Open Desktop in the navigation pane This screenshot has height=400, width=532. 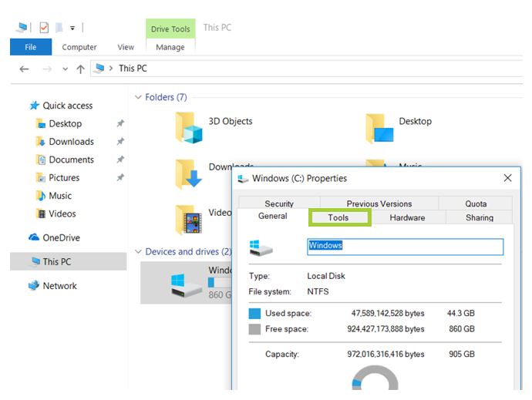pos(65,123)
